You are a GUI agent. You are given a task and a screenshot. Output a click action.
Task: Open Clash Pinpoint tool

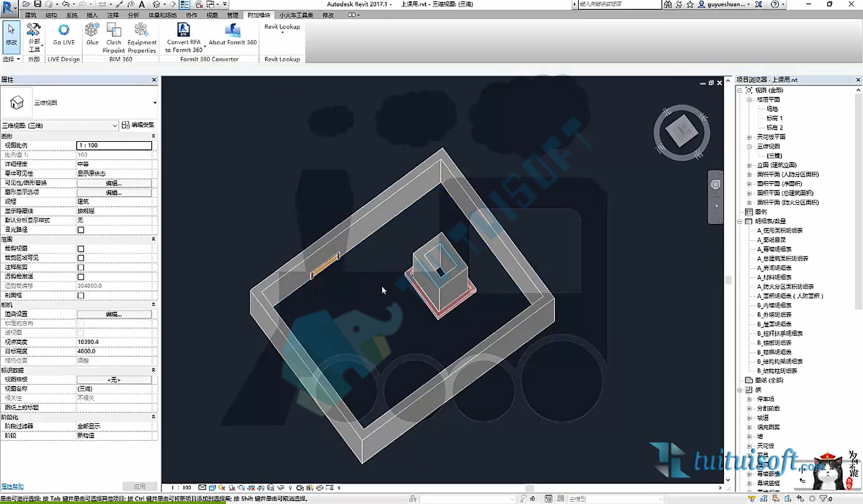[114, 38]
